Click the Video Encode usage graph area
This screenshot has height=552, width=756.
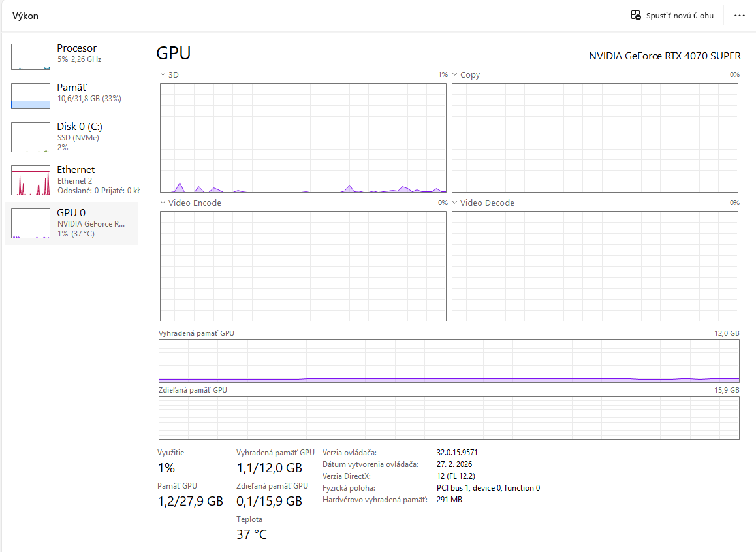pos(302,266)
